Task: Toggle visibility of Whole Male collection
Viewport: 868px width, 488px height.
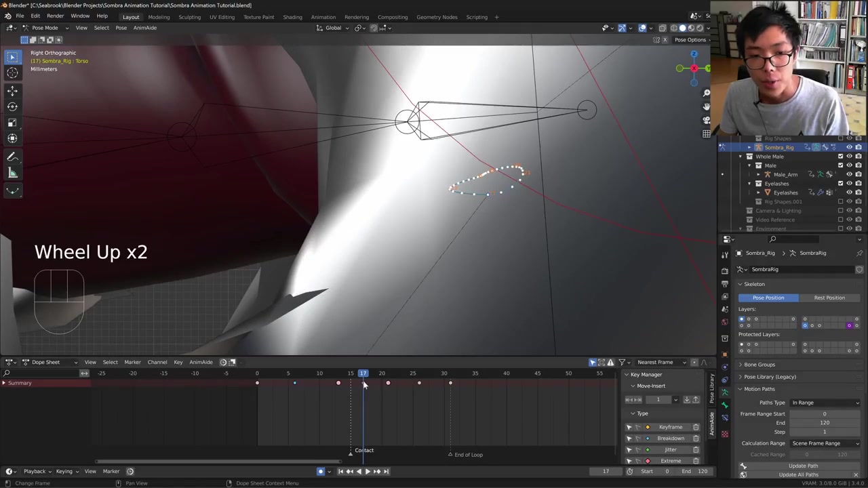Action: pyautogui.click(x=849, y=157)
